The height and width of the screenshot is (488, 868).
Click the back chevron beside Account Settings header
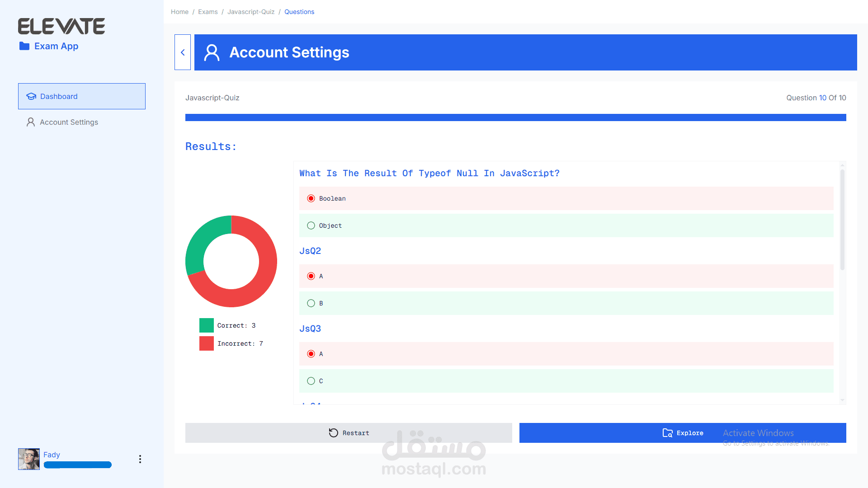(x=183, y=52)
